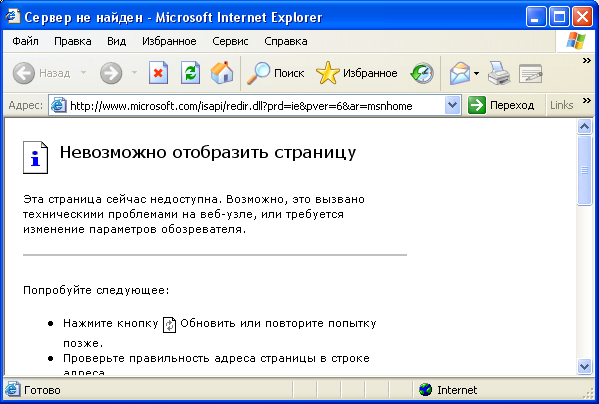Image resolution: width=599 pixels, height=404 pixels.
Task: Expand the Mail button dropdown arrow
Action: click(476, 73)
